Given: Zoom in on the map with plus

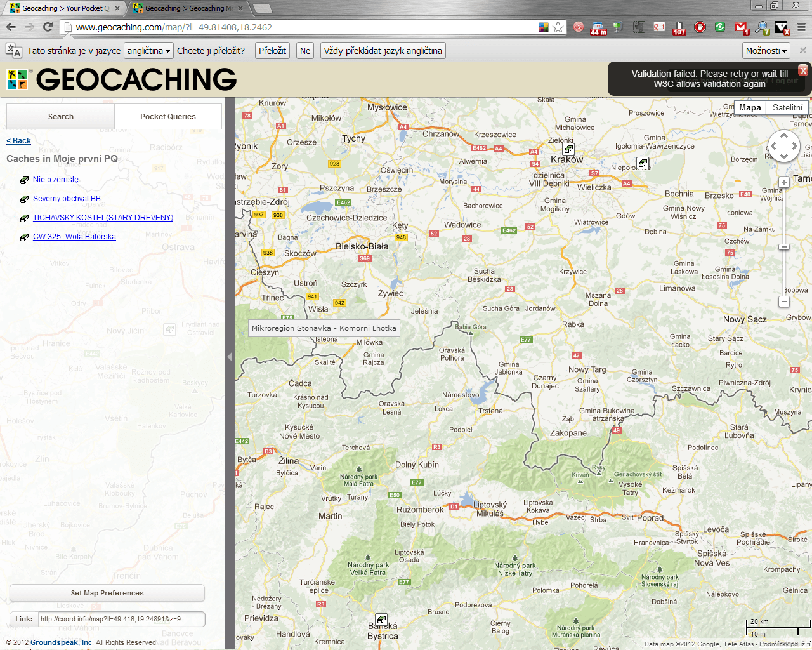Looking at the screenshot, I should pos(784,182).
